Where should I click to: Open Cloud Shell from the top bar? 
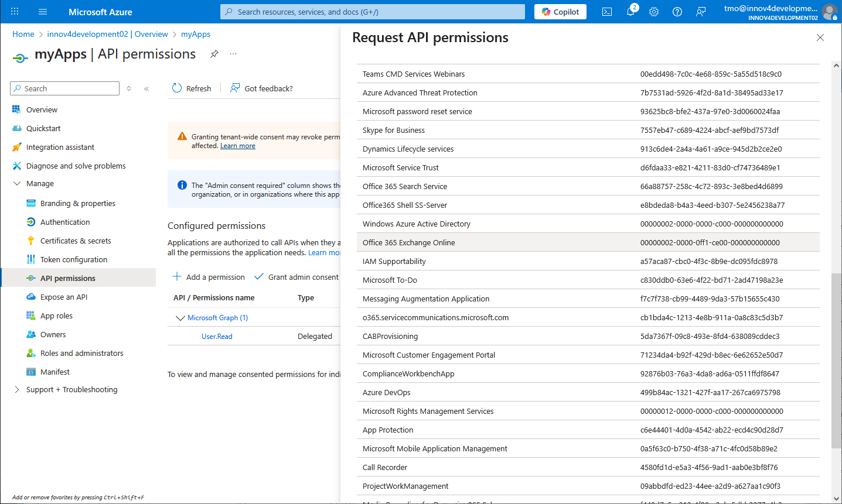[x=607, y=12]
